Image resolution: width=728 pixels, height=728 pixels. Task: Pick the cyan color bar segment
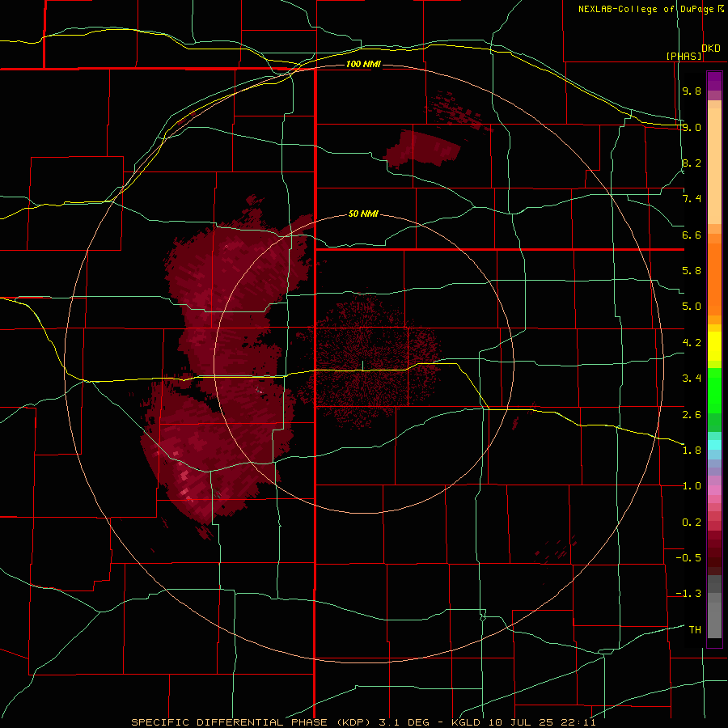click(x=714, y=444)
